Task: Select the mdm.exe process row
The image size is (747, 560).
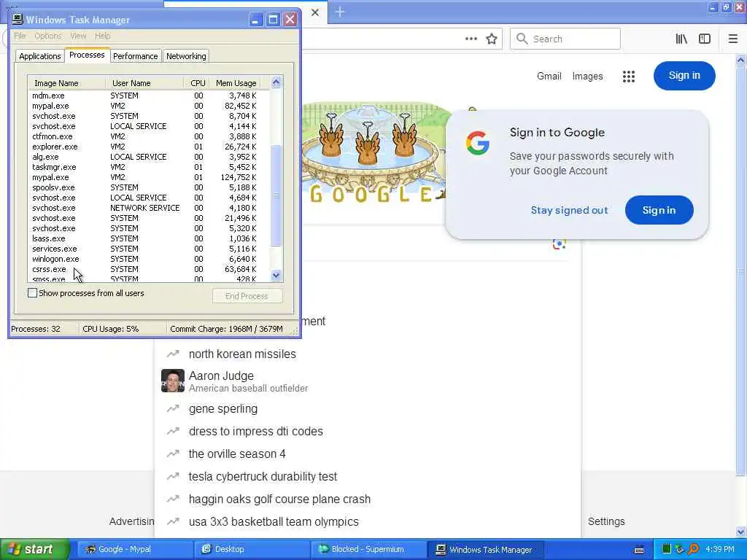Action: click(x=149, y=96)
